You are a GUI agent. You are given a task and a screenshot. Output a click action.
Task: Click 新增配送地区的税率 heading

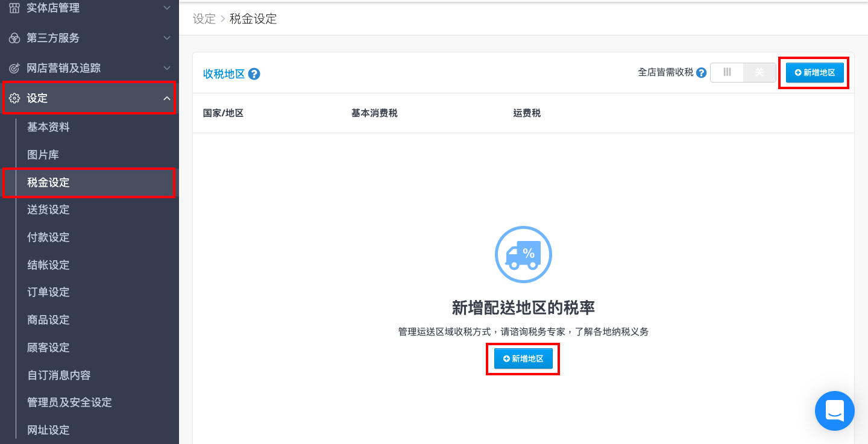tap(523, 308)
